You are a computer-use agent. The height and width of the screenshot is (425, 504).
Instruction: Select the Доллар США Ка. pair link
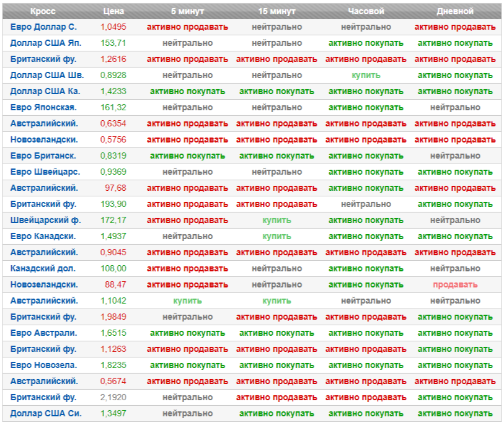pyautogui.click(x=45, y=91)
